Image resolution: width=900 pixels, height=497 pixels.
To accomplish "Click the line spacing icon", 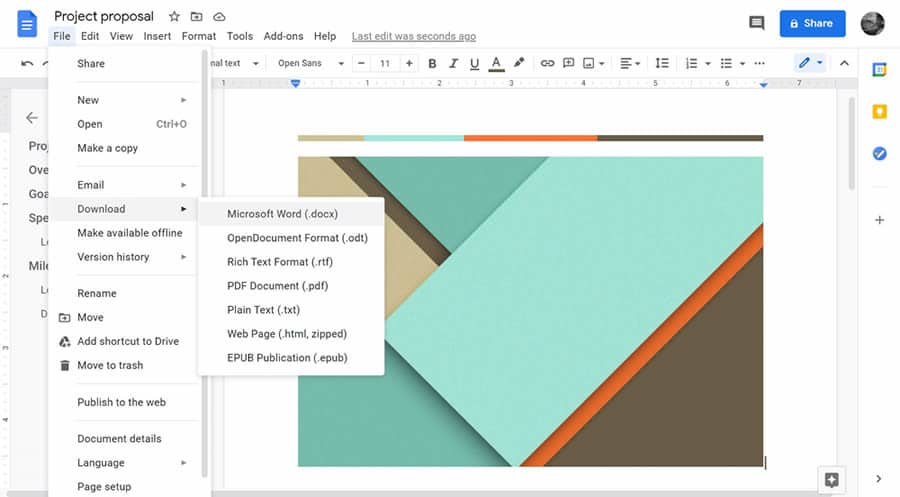I will (662, 63).
